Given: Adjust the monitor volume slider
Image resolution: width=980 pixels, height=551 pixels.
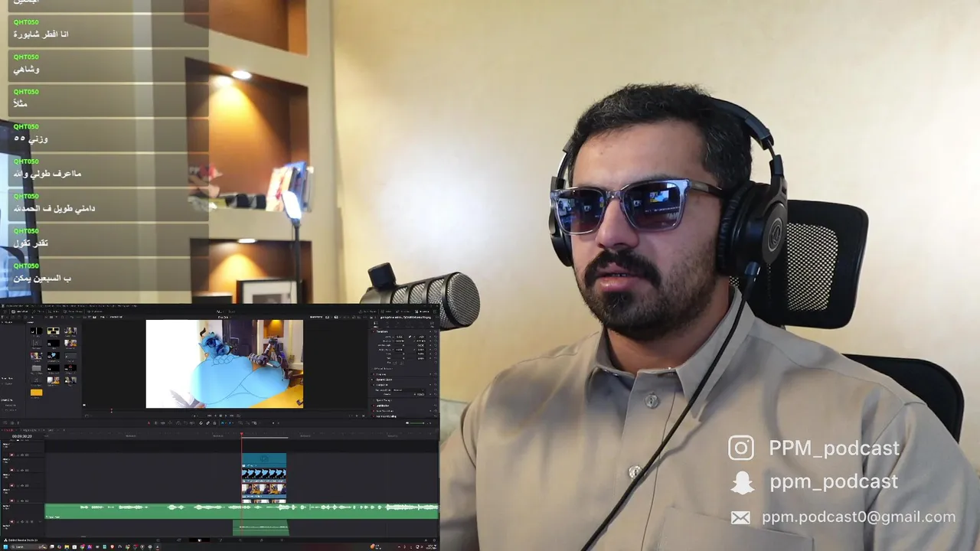Looking at the screenshot, I should pos(417,423).
